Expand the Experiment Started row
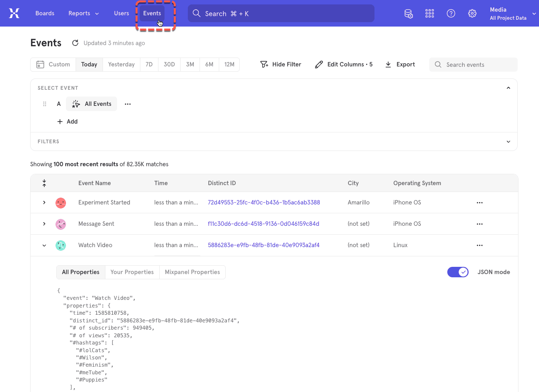The width and height of the screenshot is (539, 392). click(x=44, y=202)
